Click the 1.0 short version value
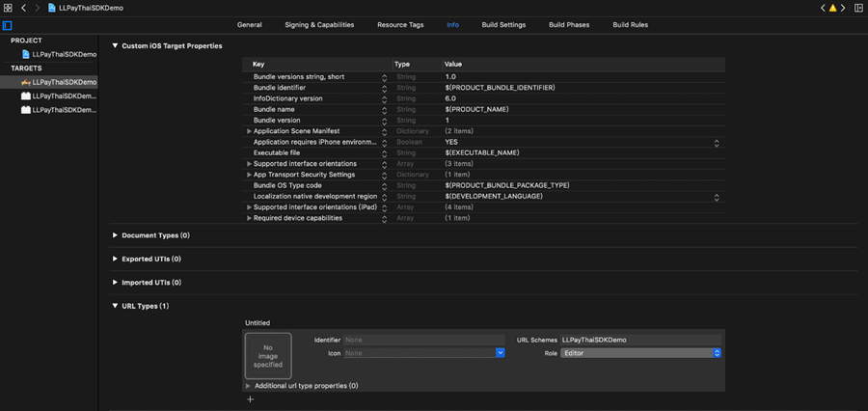Viewport: 868px width, 411px height. [x=450, y=77]
